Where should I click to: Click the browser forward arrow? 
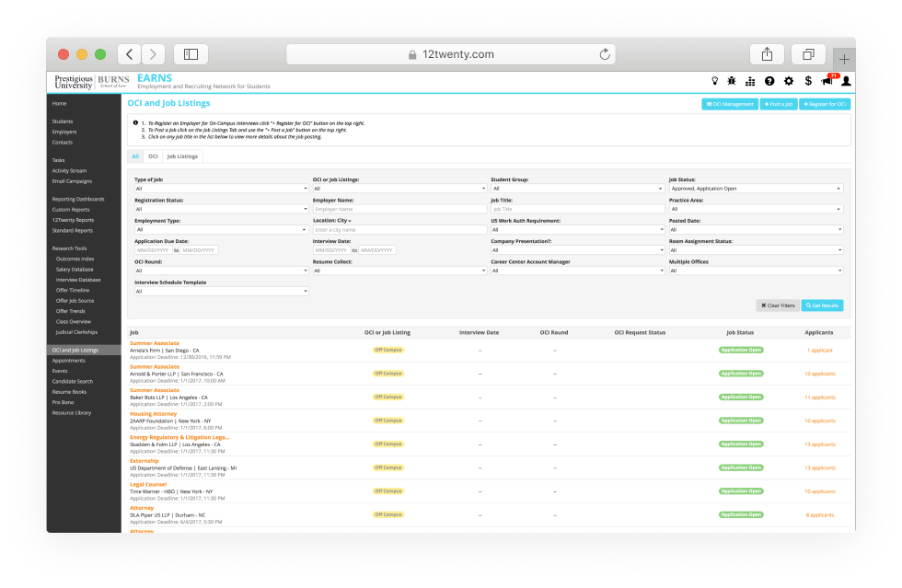pyautogui.click(x=153, y=54)
